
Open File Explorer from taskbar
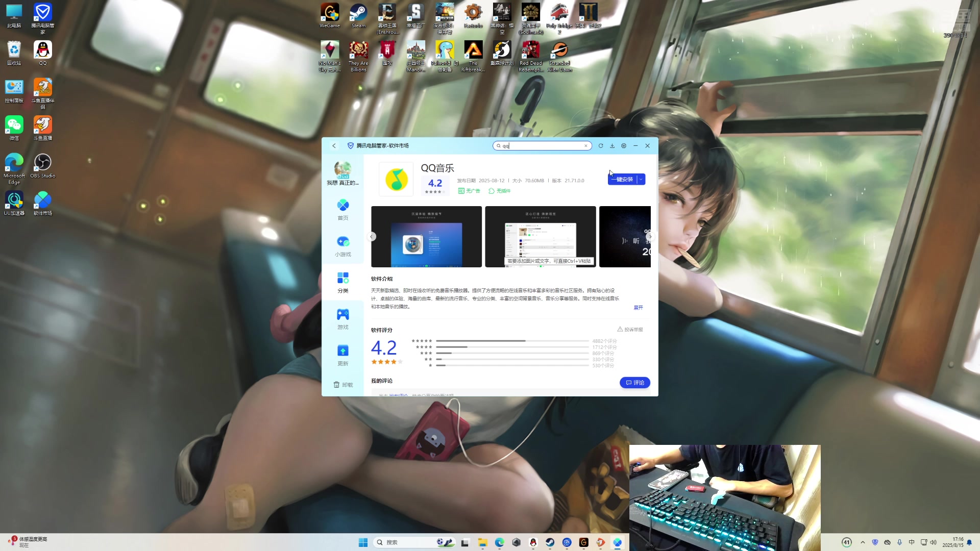click(482, 542)
